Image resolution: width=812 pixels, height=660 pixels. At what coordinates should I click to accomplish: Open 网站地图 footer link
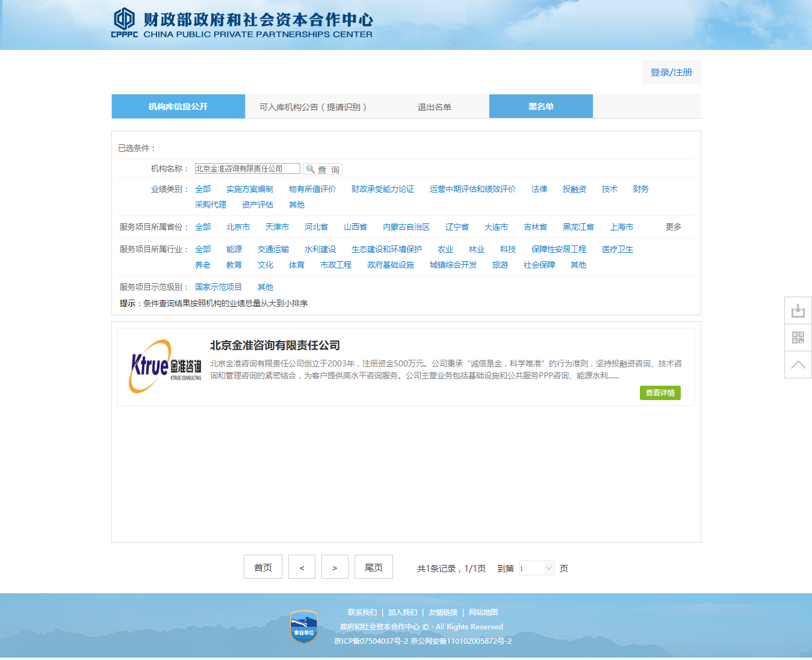[x=483, y=612]
